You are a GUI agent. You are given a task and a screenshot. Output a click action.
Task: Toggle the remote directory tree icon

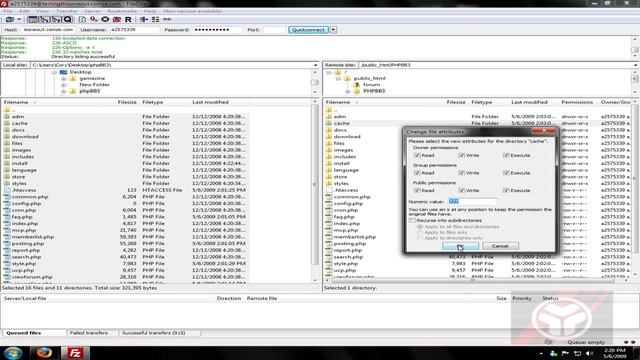(56, 19)
